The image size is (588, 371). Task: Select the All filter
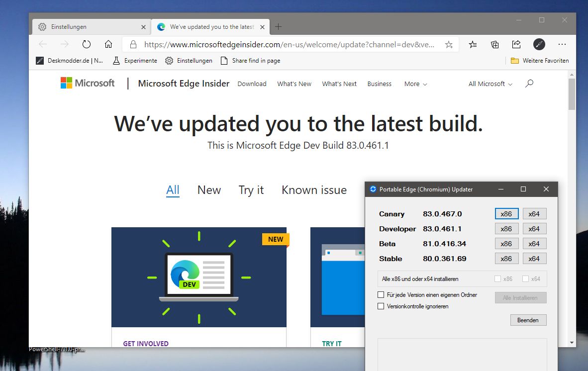pos(173,190)
